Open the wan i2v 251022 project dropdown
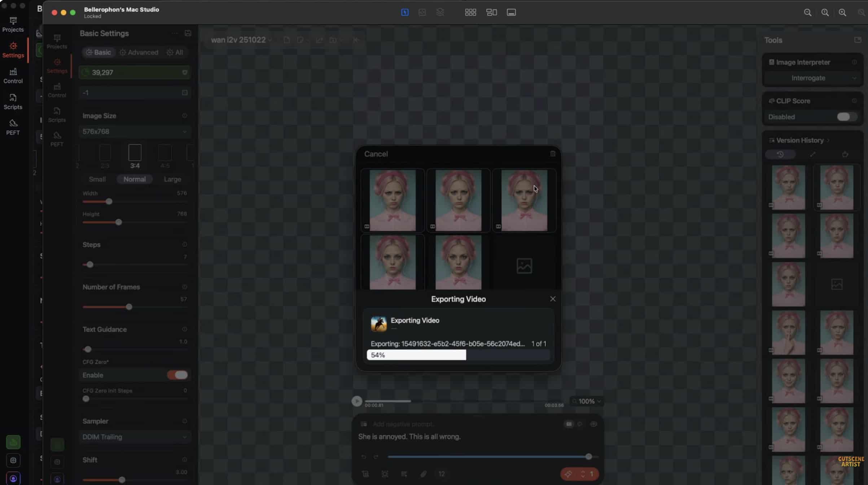 pos(241,40)
